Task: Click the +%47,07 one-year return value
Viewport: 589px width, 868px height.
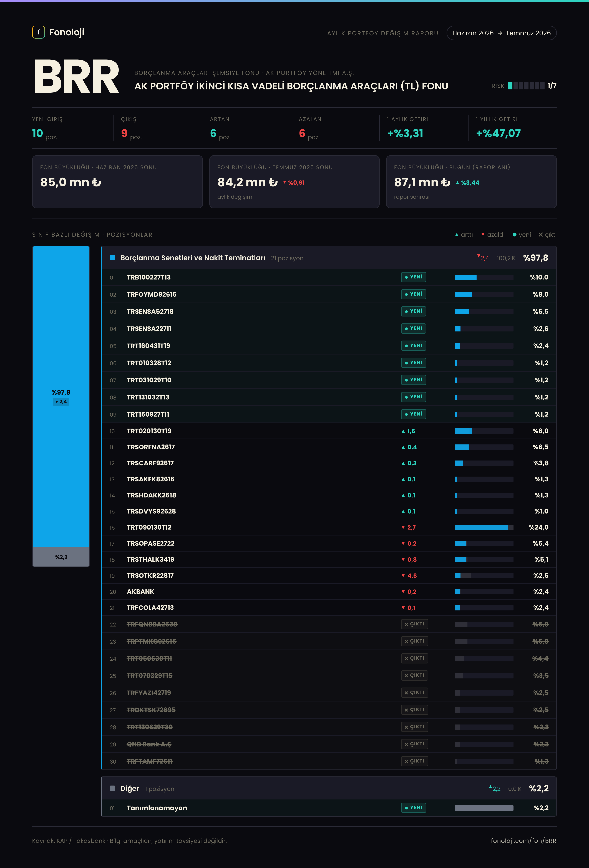Action: pos(498,133)
